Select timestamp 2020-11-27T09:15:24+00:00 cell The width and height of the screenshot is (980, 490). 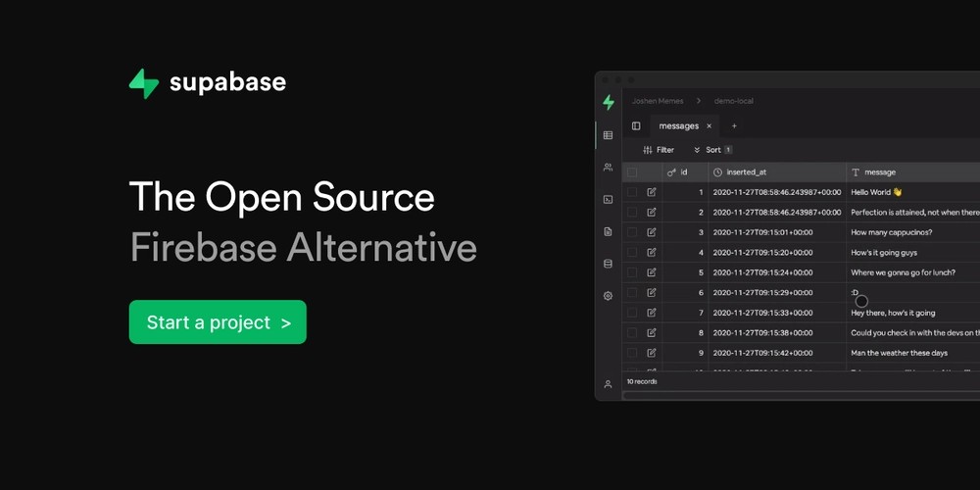coord(777,271)
